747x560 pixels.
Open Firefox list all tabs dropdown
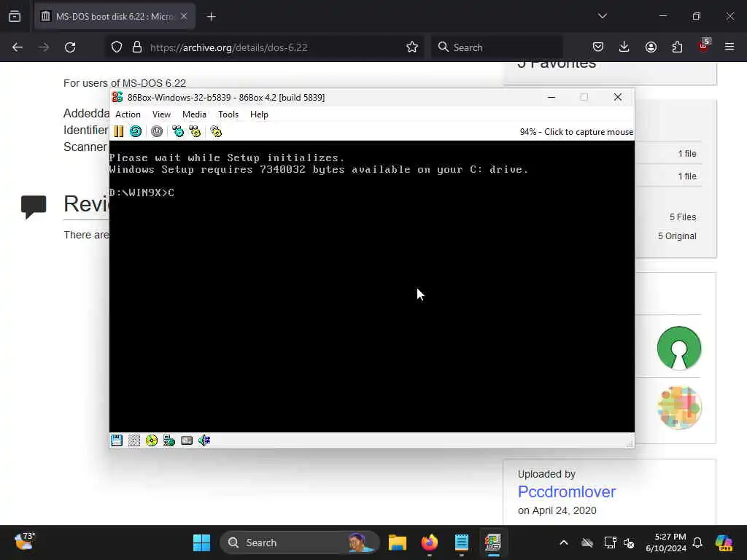pos(603,16)
